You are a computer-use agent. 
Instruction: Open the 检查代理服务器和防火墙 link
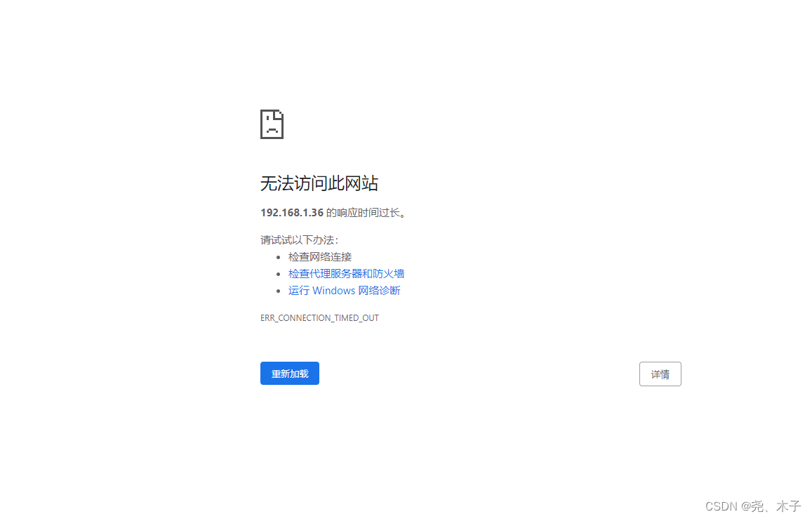tap(346, 273)
